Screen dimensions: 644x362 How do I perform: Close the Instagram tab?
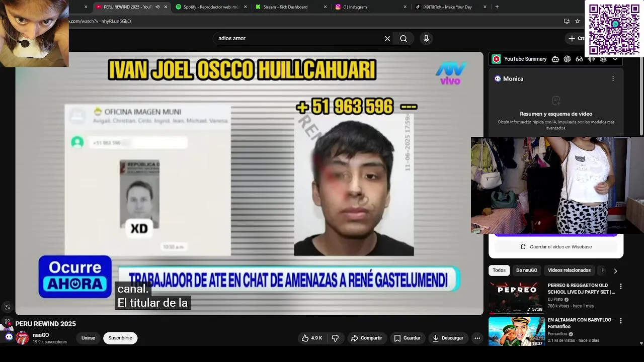coord(405,7)
